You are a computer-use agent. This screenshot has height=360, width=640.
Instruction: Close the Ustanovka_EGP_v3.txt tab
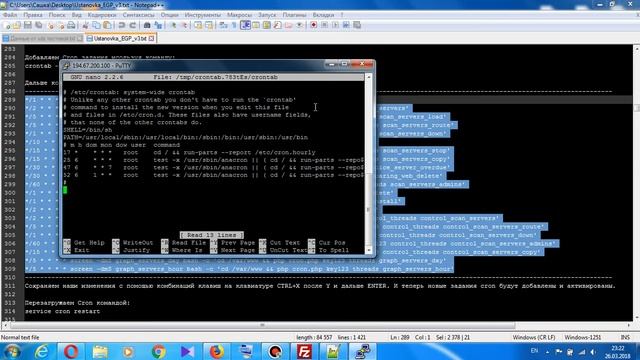pos(151,38)
